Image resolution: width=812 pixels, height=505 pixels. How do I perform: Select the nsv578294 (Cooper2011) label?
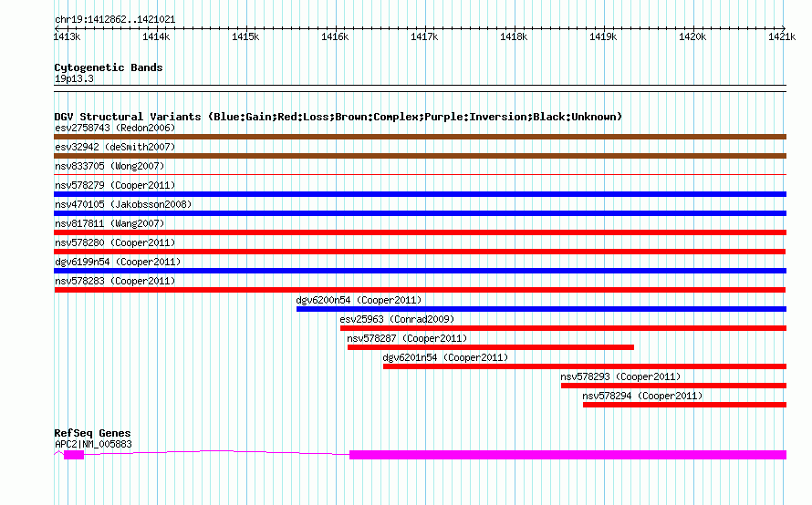[x=642, y=396]
